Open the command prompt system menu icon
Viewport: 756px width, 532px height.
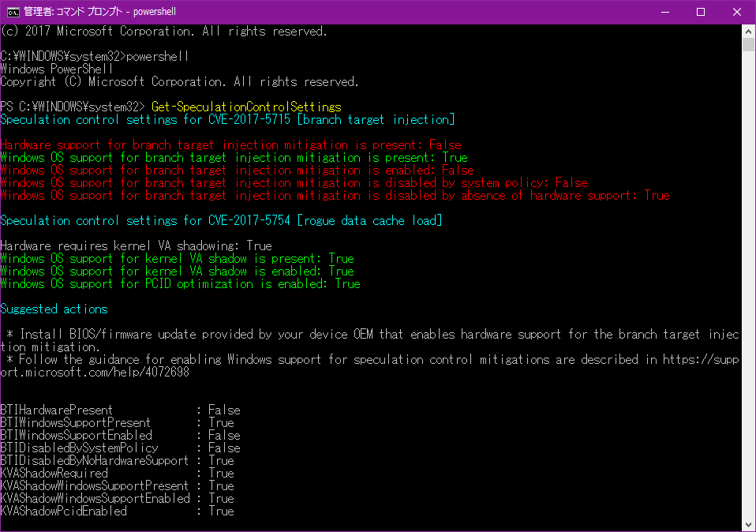click(x=13, y=12)
